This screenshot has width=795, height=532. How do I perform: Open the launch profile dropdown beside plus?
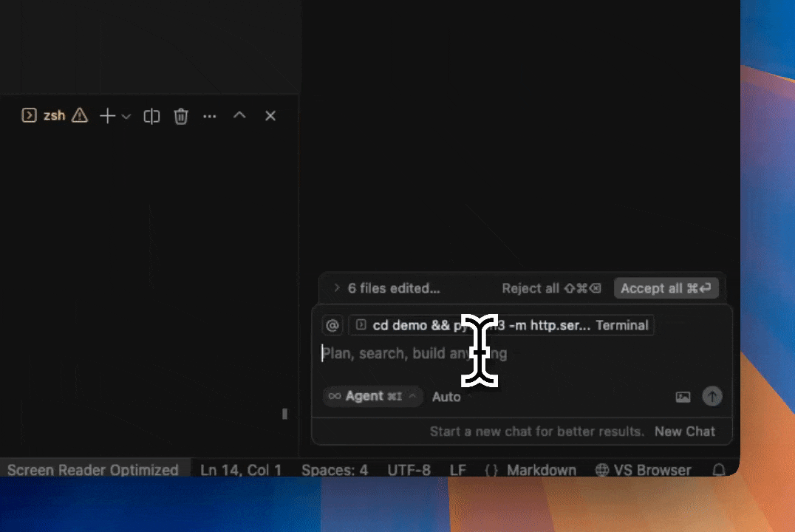[126, 117]
